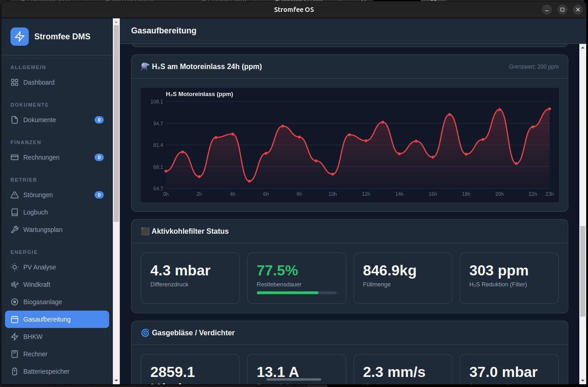Click the Wartungsplan wrench icon

[15, 230]
